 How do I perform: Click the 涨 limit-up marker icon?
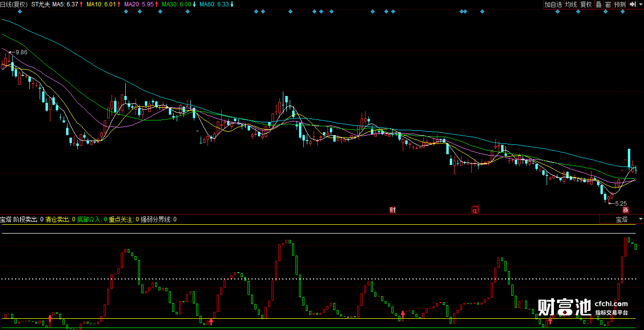click(x=625, y=210)
